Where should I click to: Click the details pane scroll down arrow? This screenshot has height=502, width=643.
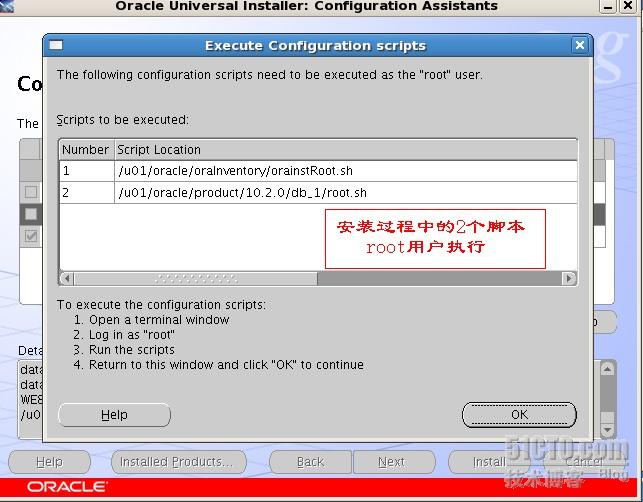[607, 429]
